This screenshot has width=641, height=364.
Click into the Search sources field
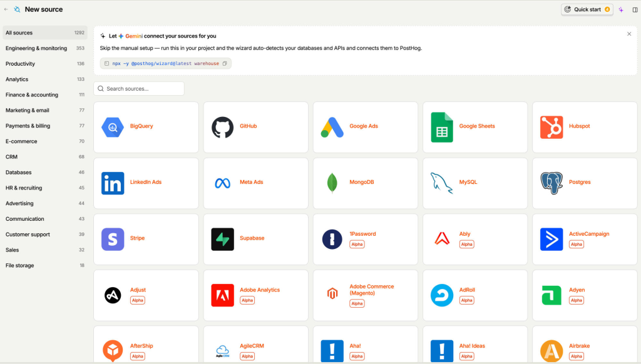pyautogui.click(x=139, y=89)
